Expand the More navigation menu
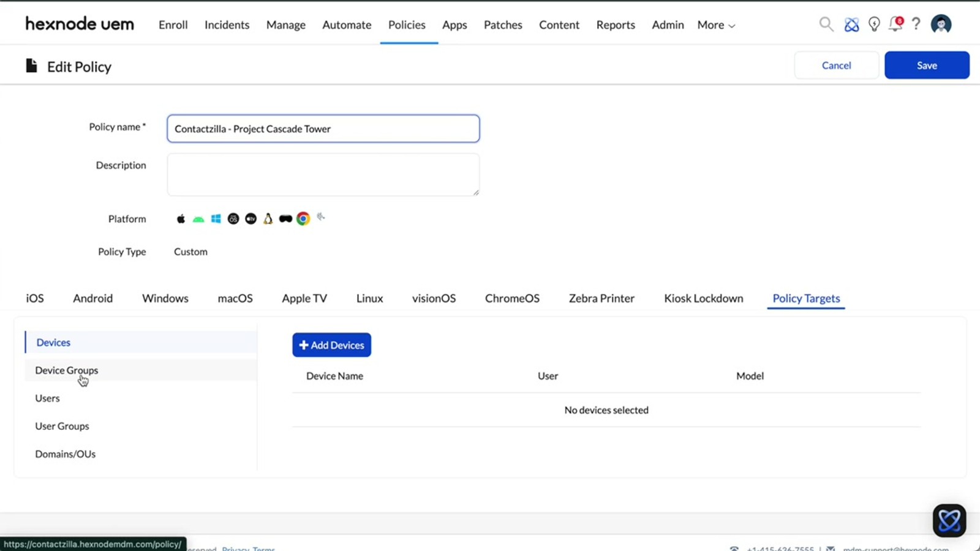 [x=716, y=25]
